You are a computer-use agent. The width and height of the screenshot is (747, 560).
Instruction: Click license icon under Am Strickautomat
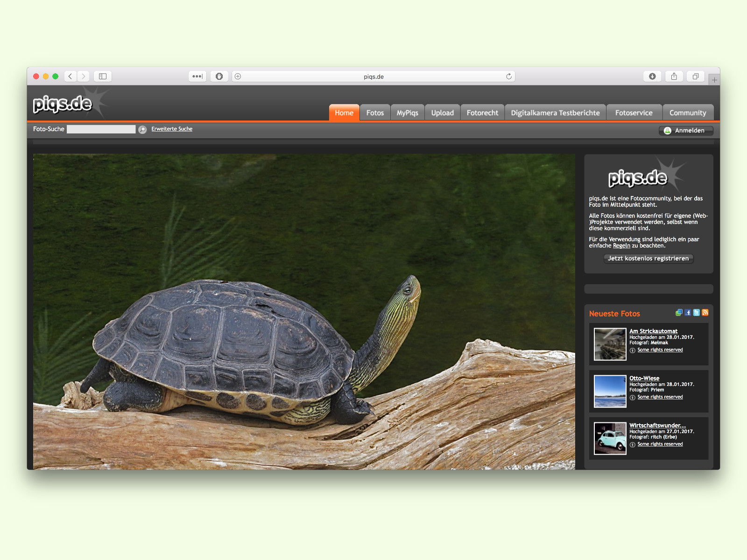[633, 350]
